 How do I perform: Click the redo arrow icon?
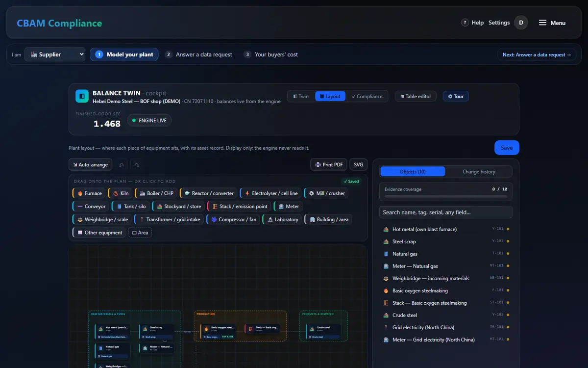click(137, 165)
